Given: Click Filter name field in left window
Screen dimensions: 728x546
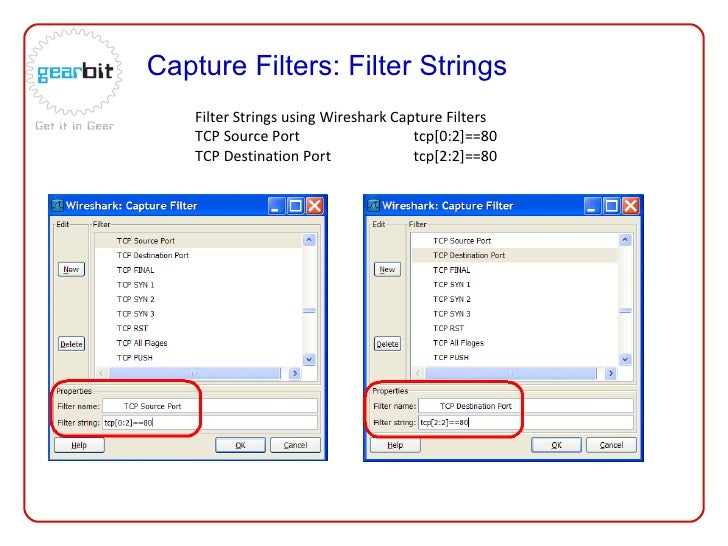Looking at the screenshot, I should pos(210,406).
